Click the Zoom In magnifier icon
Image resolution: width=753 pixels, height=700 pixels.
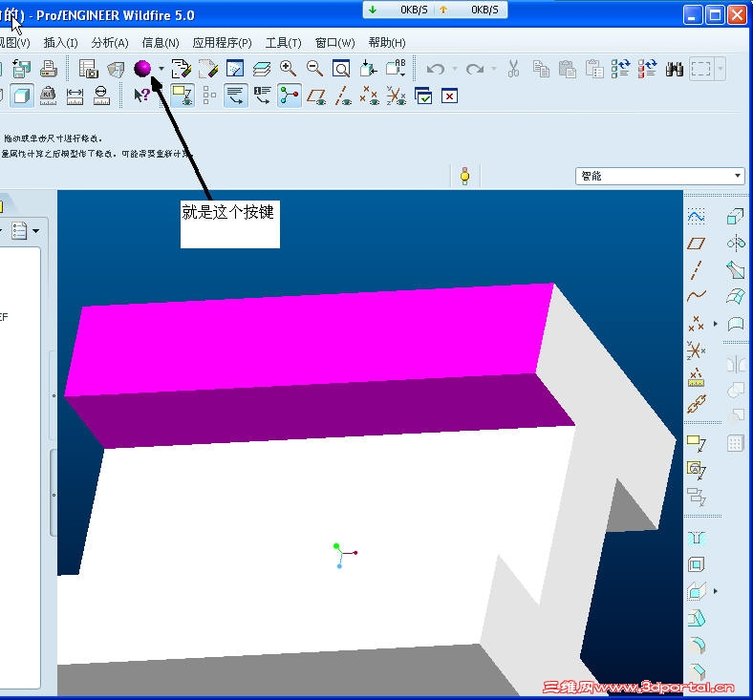[288, 69]
